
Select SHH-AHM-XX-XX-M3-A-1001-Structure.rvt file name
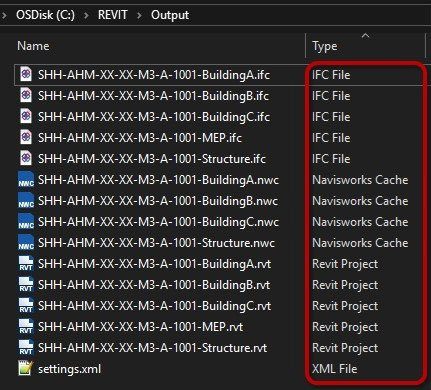153,348
